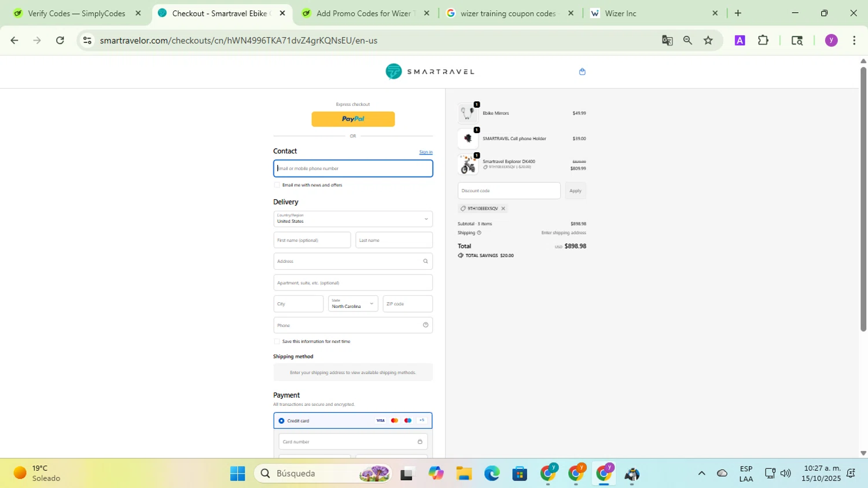Show hidden system tray icons
868x488 pixels.
pyautogui.click(x=701, y=474)
